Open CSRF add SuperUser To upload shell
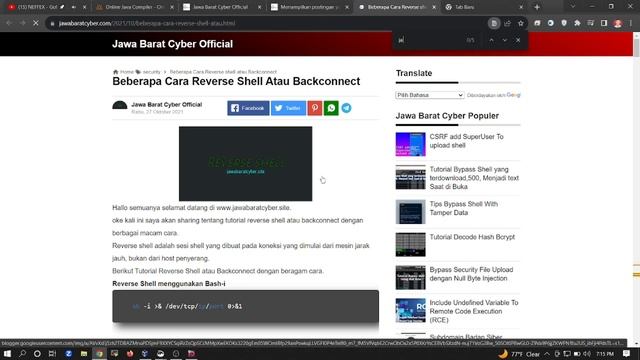 466,141
